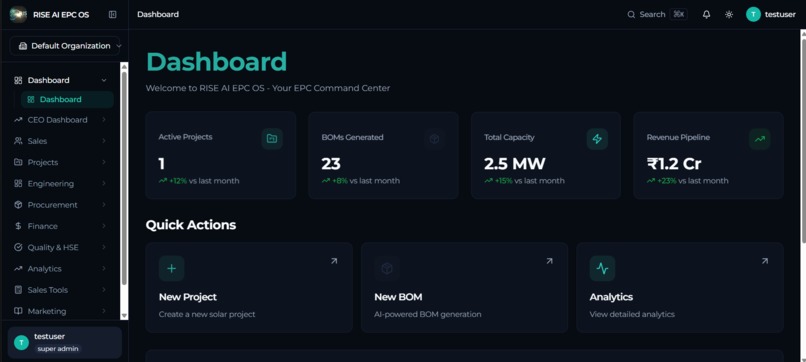Expand the Projects section chevron

pos(104,162)
